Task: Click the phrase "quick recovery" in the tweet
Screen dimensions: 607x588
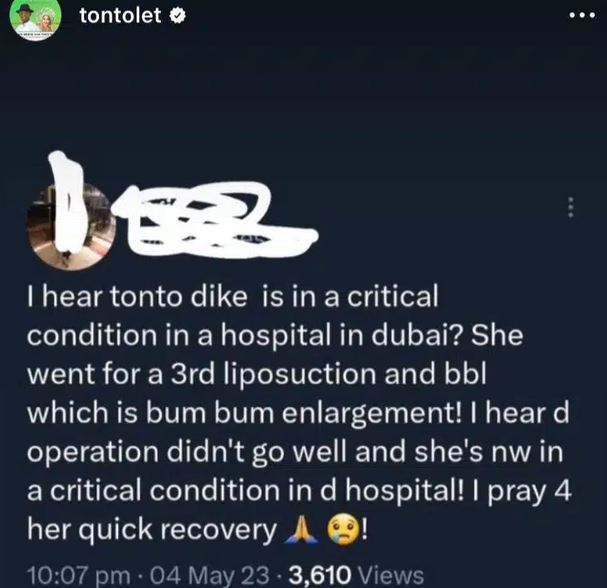Action: click(x=178, y=530)
